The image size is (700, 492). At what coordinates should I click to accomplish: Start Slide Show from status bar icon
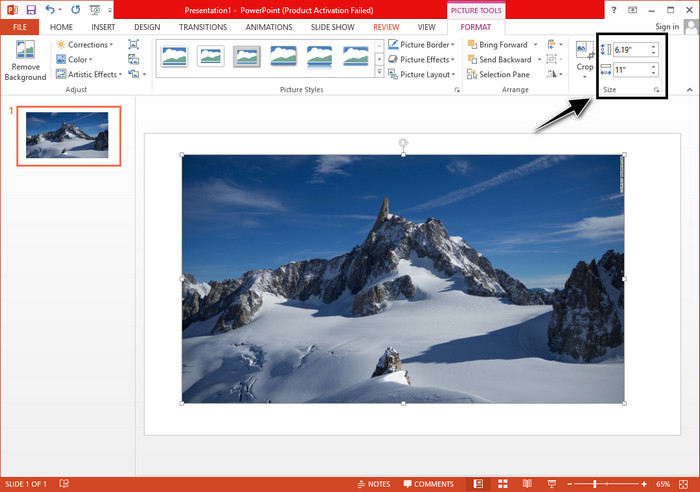[x=552, y=484]
